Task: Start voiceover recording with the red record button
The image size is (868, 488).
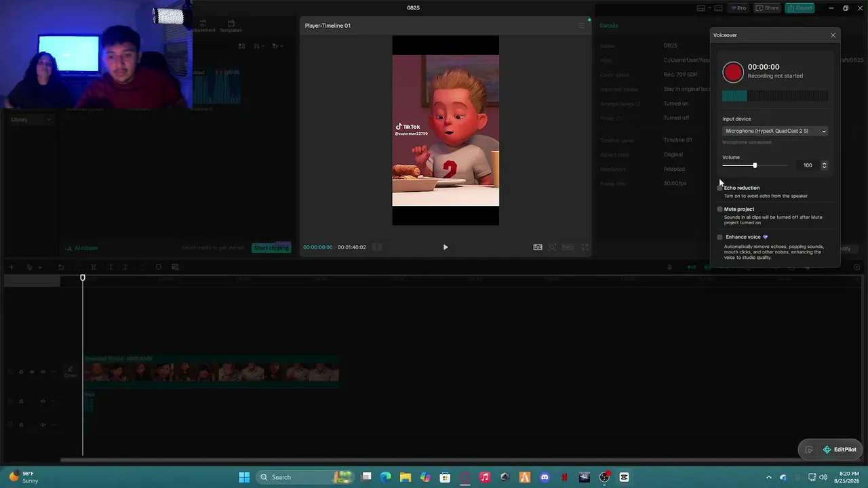Action: click(732, 72)
